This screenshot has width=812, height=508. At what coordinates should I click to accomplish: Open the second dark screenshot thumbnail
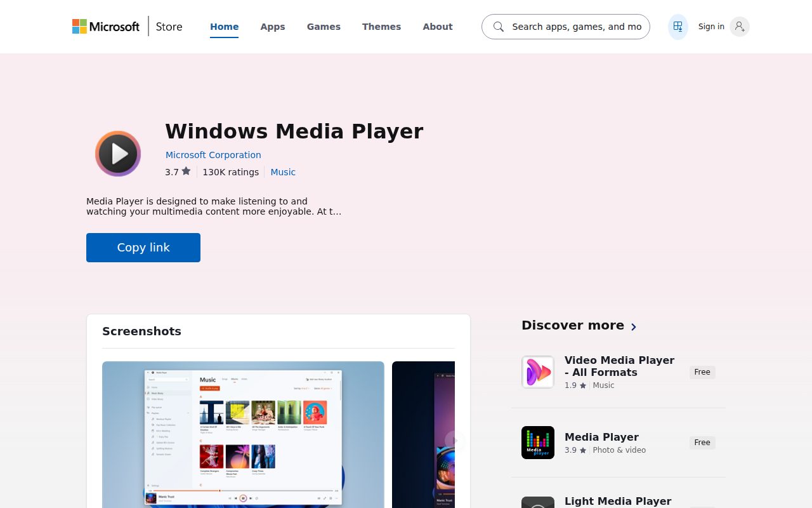pyautogui.click(x=423, y=434)
